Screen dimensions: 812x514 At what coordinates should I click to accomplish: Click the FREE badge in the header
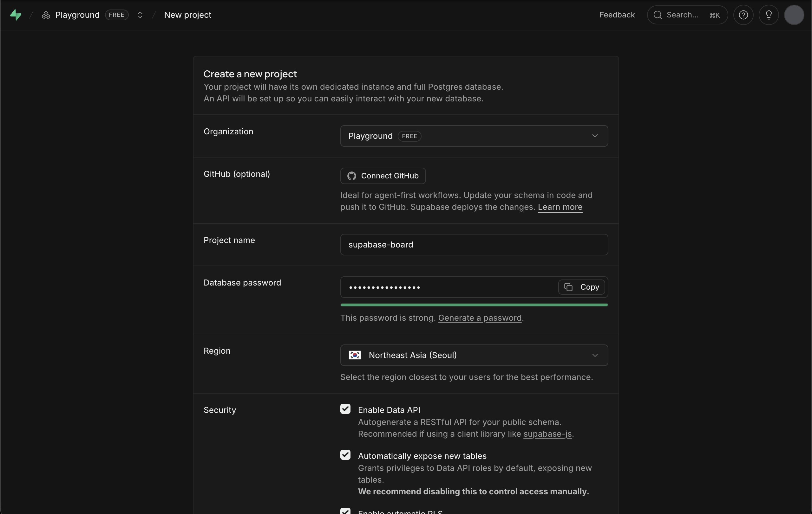click(117, 15)
